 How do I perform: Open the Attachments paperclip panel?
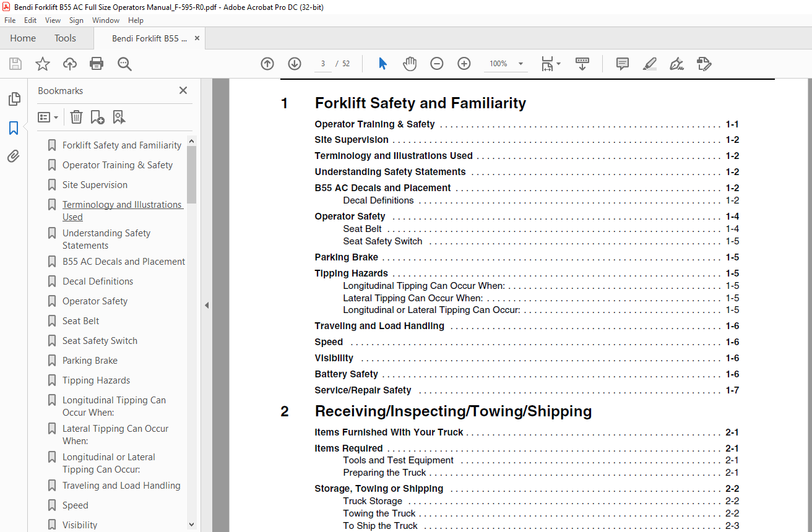pyautogui.click(x=14, y=157)
